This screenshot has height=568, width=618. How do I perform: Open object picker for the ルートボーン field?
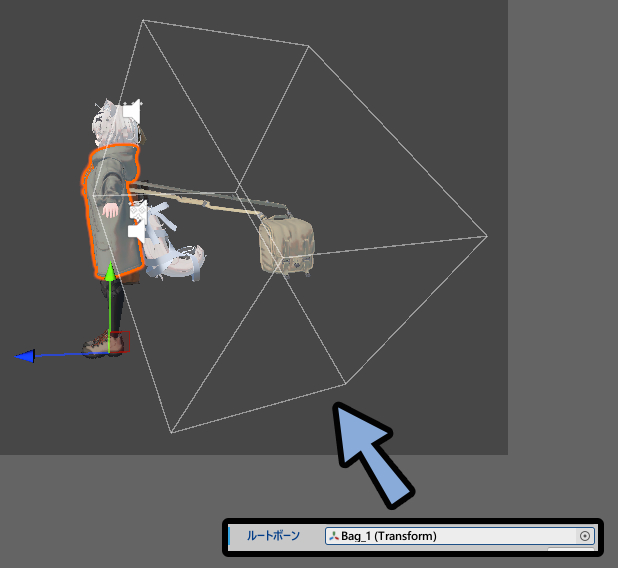pyautogui.click(x=585, y=536)
